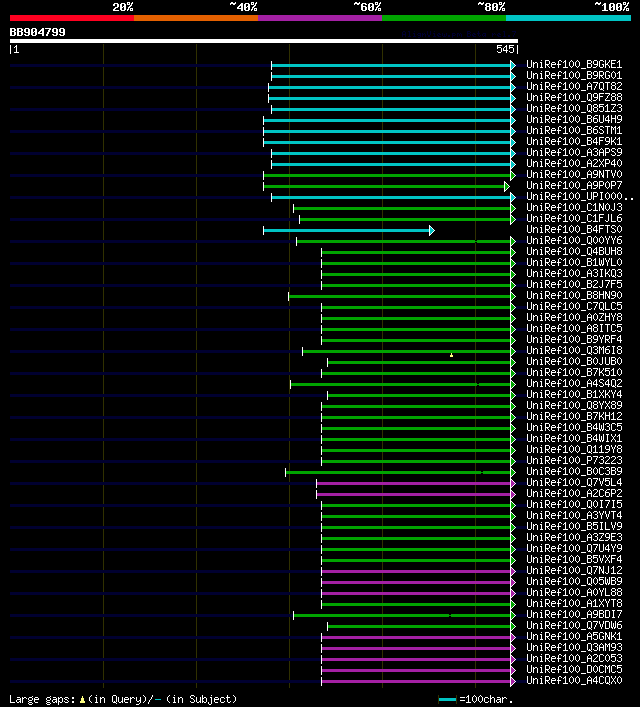Click the red 20% identity legend segment
This screenshot has height=707, width=640.
coord(72,18)
